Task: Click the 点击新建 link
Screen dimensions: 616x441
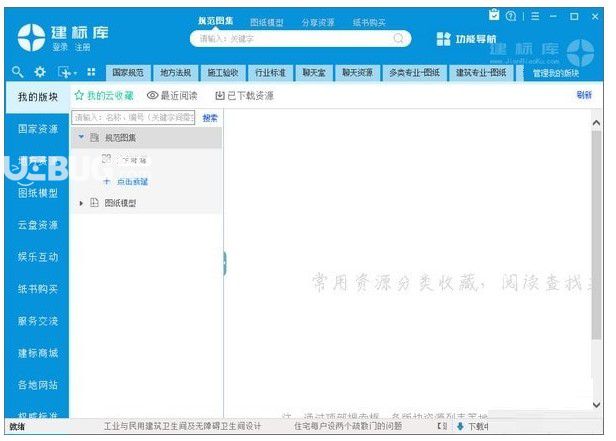Action: tap(132, 181)
